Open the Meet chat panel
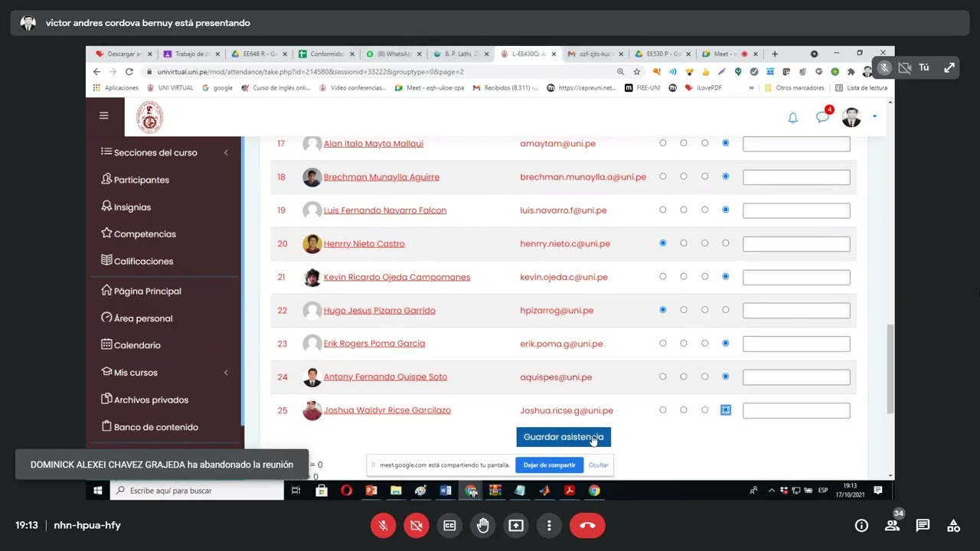Viewport: 980px width, 551px height. click(923, 526)
